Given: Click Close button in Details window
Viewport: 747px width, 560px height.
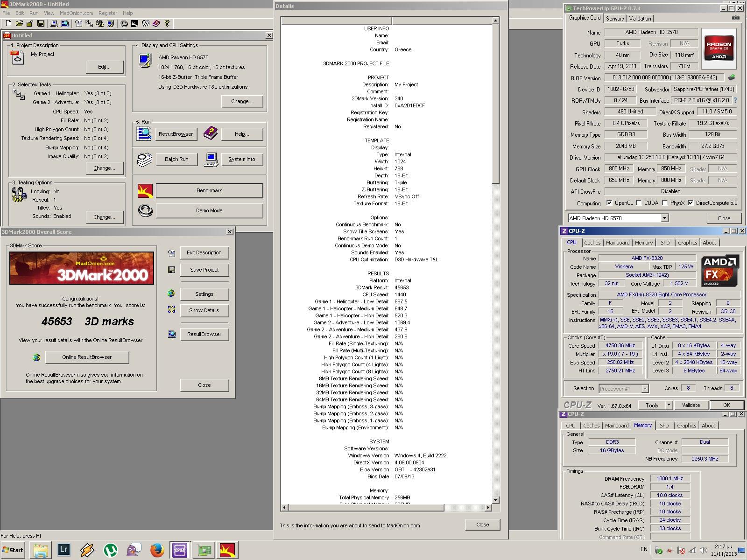Looking at the screenshot, I should pyautogui.click(x=482, y=525).
